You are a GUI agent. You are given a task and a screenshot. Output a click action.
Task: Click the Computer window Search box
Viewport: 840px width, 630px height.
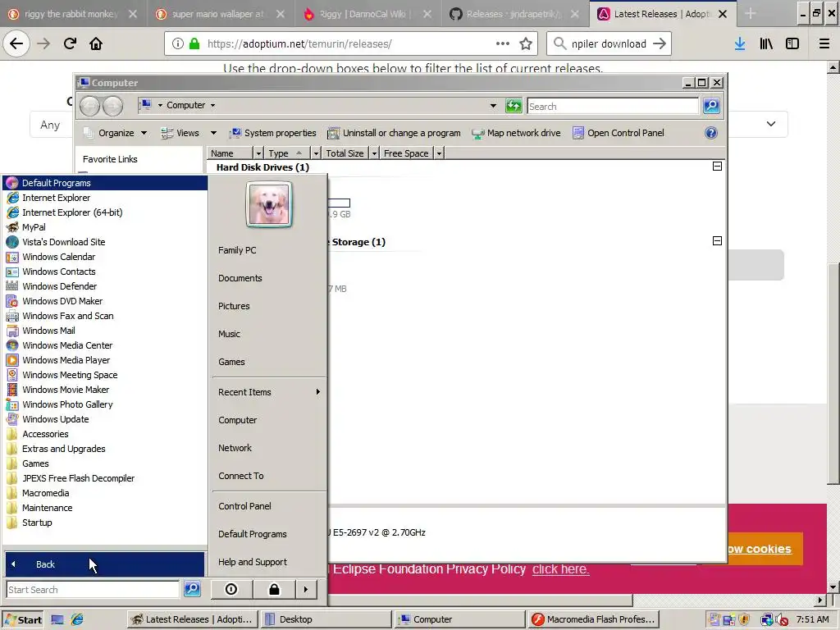click(x=613, y=106)
